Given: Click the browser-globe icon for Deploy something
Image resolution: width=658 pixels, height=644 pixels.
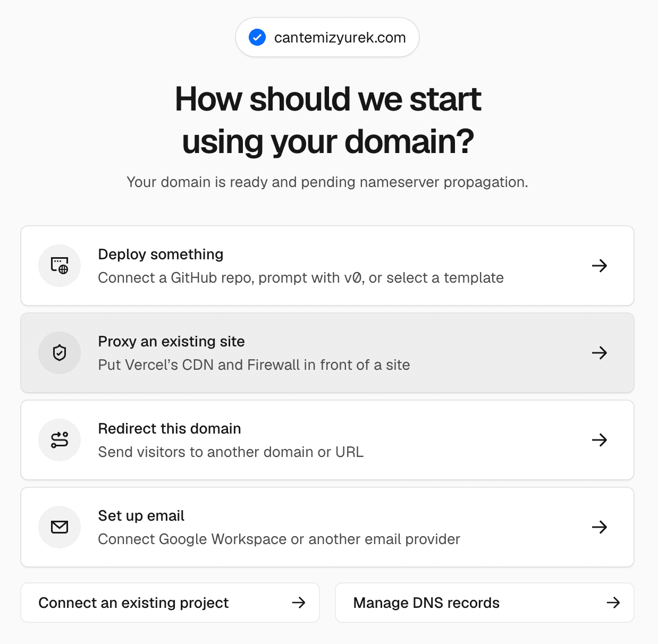Looking at the screenshot, I should 60,265.
